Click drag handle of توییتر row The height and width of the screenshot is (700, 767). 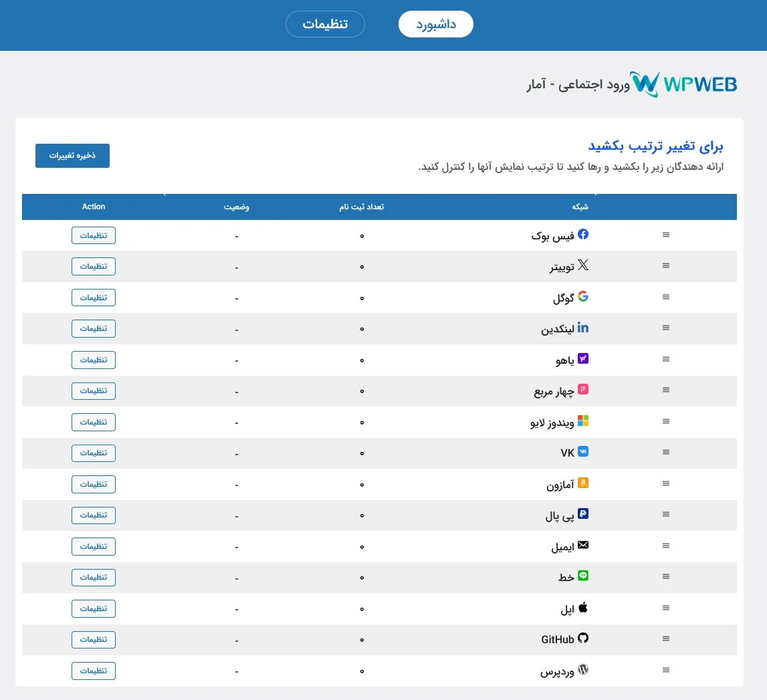tap(666, 265)
